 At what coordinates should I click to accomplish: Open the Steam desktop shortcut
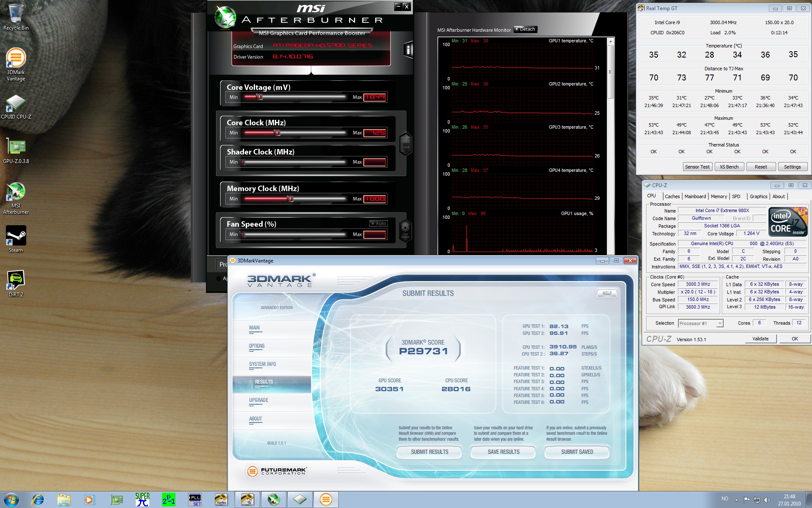pyautogui.click(x=16, y=239)
